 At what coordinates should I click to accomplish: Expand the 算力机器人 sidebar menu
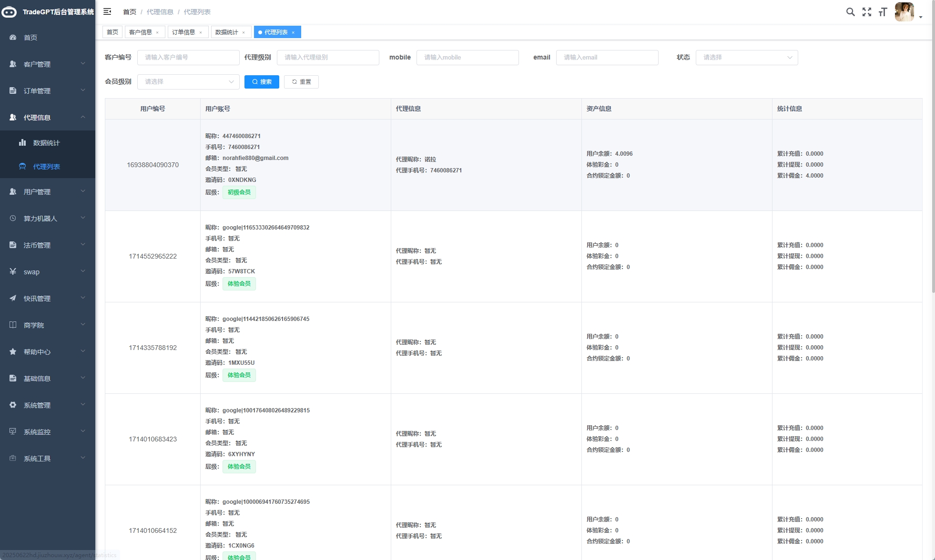click(47, 219)
